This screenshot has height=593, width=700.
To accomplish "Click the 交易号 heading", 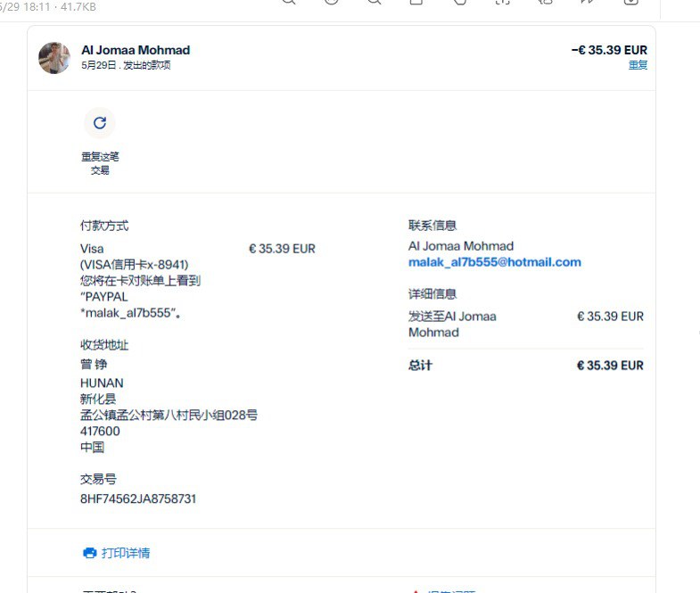I will [99, 479].
